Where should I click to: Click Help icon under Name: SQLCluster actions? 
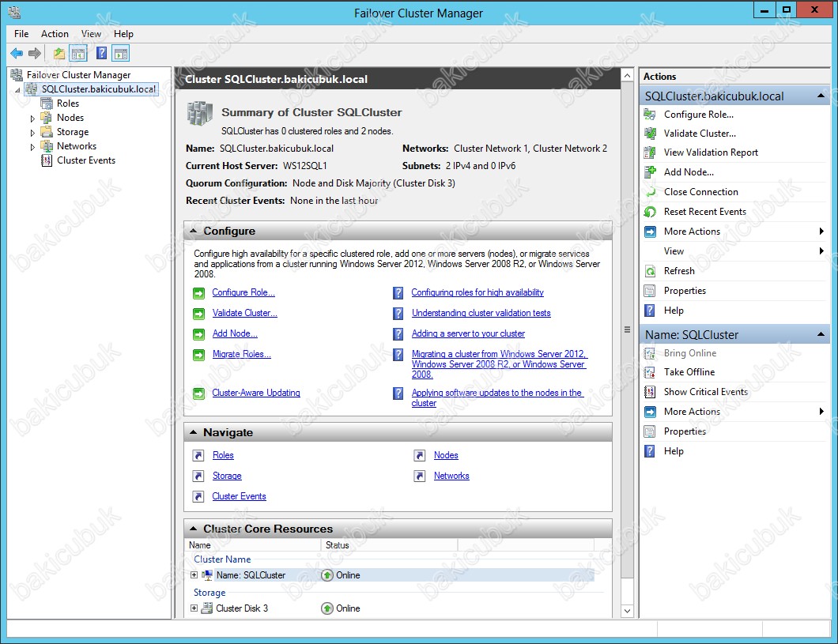pyautogui.click(x=650, y=451)
